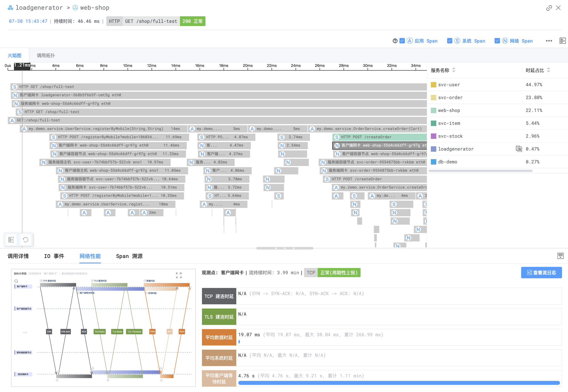Click the loadgenerator breadcrumb link
This screenshot has width=568, height=392.
[x=39, y=8]
